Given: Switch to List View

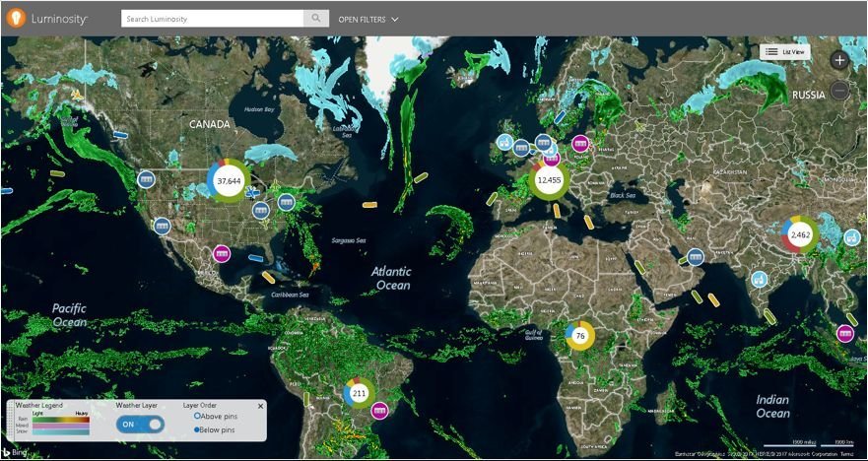Looking at the screenshot, I should 785,52.
